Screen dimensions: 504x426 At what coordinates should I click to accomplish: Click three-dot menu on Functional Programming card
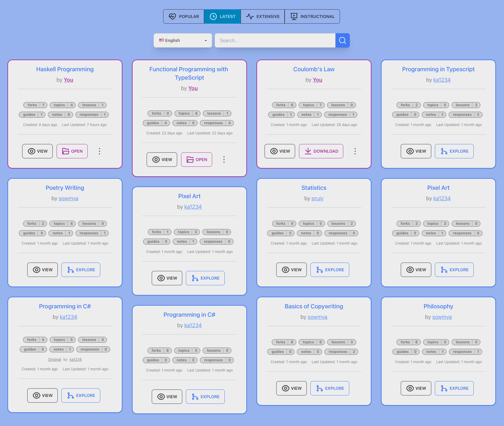pos(224,160)
